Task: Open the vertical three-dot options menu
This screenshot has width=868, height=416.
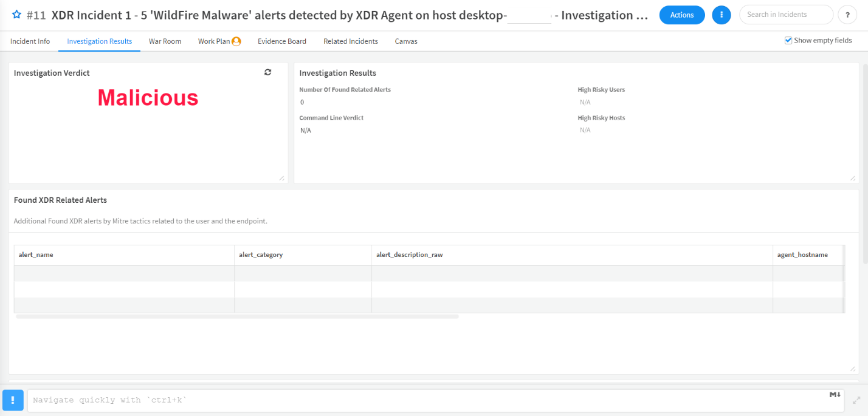Action: pyautogui.click(x=722, y=15)
